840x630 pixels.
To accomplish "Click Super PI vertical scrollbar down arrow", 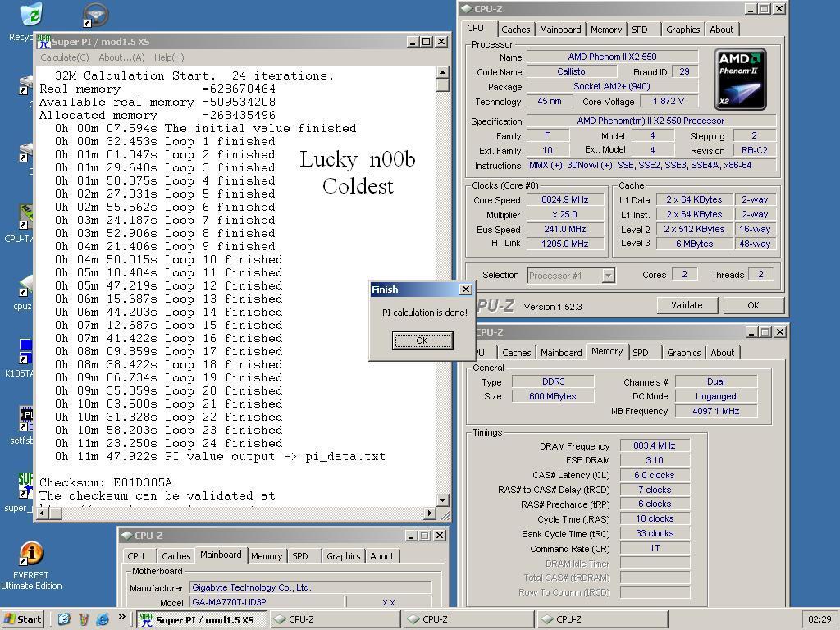I will tap(442, 500).
